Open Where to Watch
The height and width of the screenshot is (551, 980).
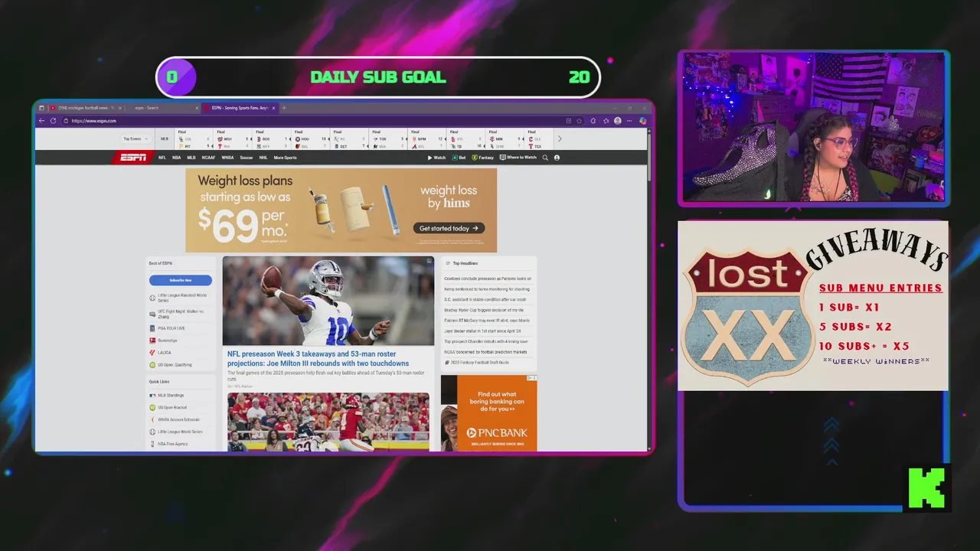(x=518, y=158)
